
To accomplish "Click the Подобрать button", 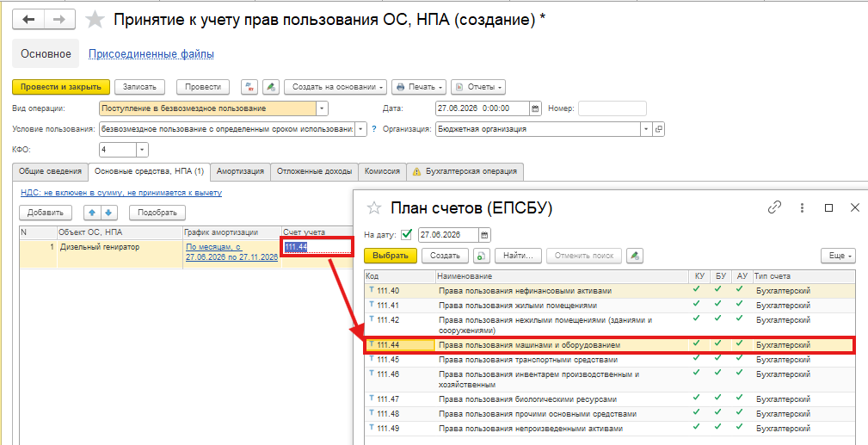I will pos(157,213).
